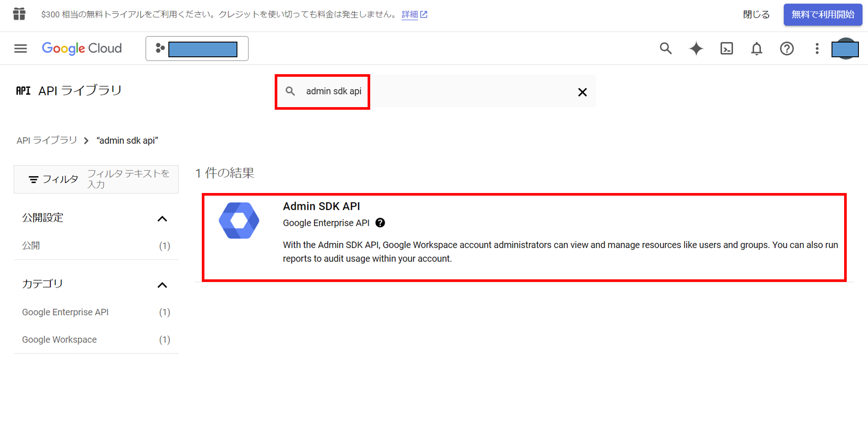Open the help question mark menu

[x=786, y=48]
